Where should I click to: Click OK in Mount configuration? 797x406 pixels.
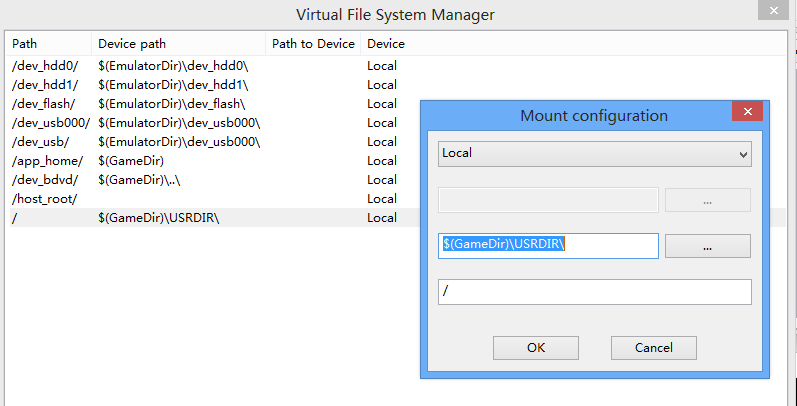pos(536,348)
